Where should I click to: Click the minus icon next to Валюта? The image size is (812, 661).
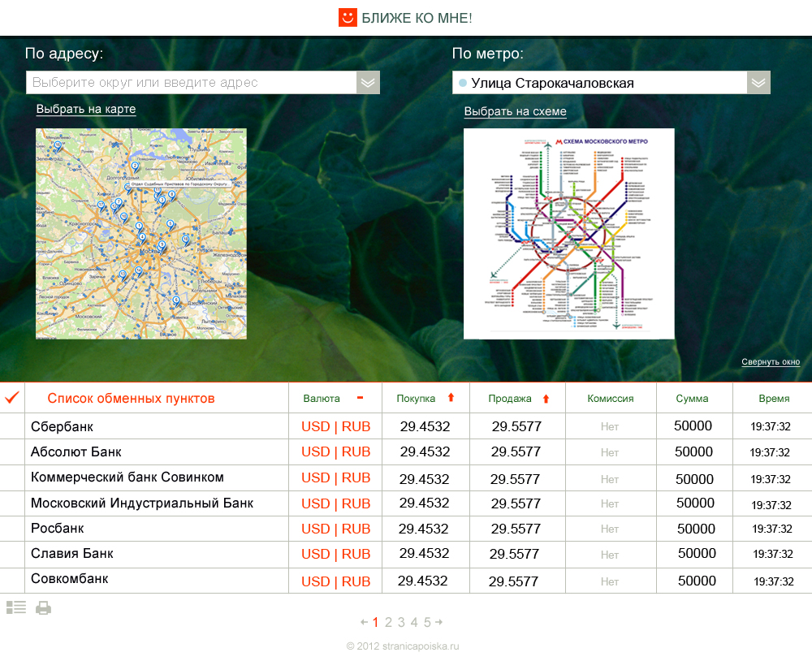click(360, 398)
